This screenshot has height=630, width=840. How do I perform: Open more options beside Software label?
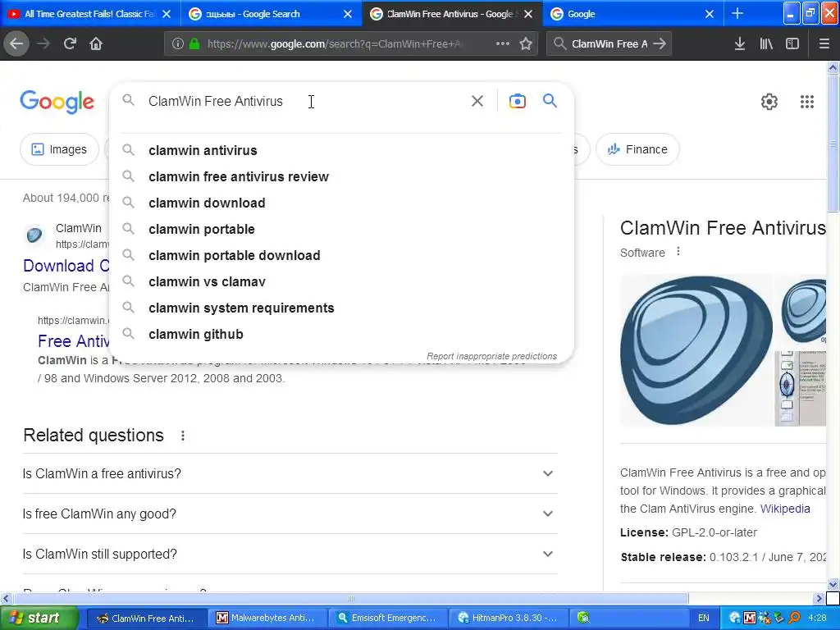pos(678,251)
